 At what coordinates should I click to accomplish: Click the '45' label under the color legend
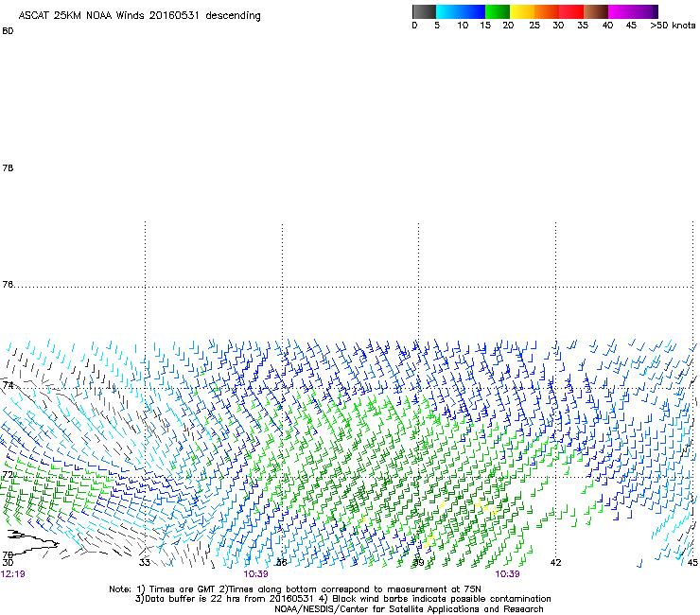click(x=631, y=26)
